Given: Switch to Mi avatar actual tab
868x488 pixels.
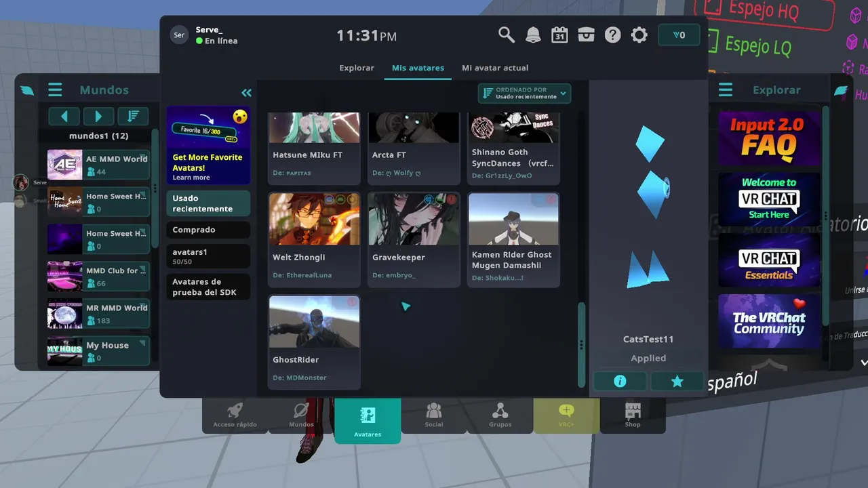Looking at the screenshot, I should tap(495, 68).
